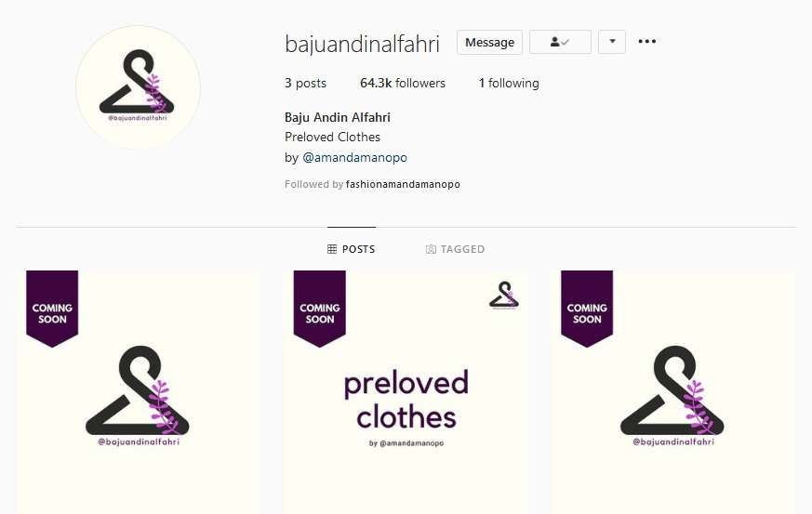Click small hanger logo in middle post

[504, 296]
